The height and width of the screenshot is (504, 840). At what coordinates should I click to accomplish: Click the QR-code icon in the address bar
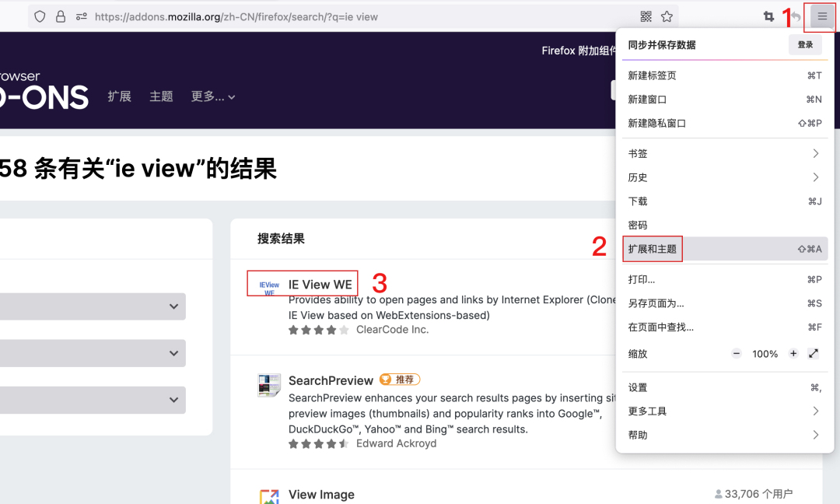coord(646,16)
